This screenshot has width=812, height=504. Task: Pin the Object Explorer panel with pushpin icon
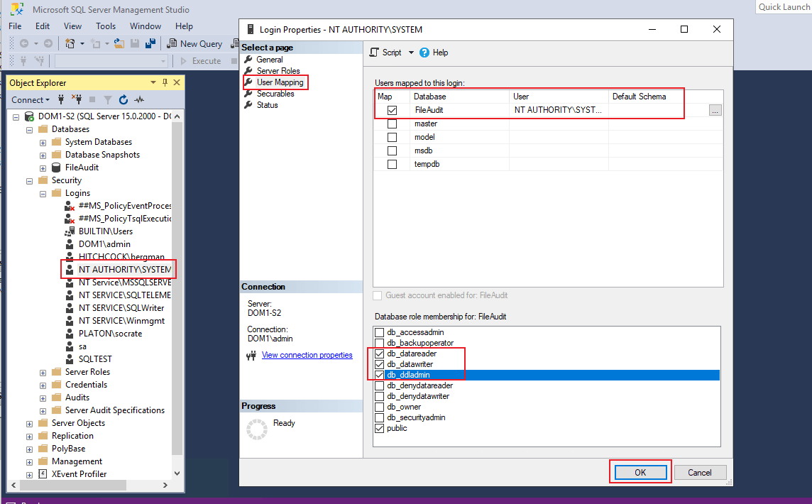point(165,83)
